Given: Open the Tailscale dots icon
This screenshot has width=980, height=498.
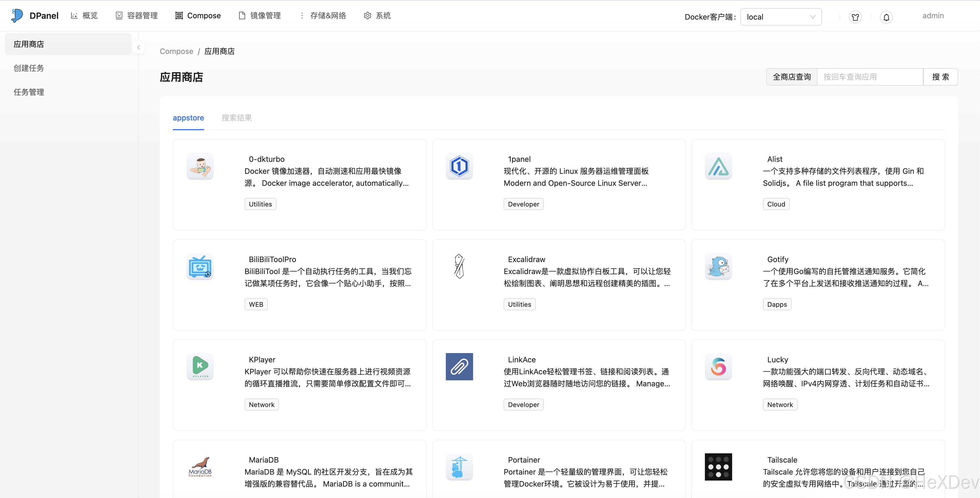Looking at the screenshot, I should tap(718, 467).
